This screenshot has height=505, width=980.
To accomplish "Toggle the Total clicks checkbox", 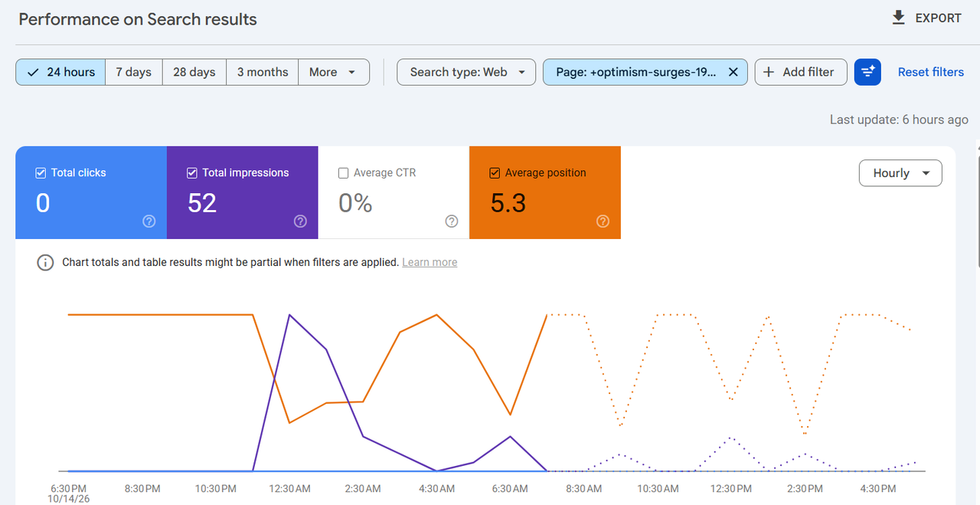I will click(41, 173).
